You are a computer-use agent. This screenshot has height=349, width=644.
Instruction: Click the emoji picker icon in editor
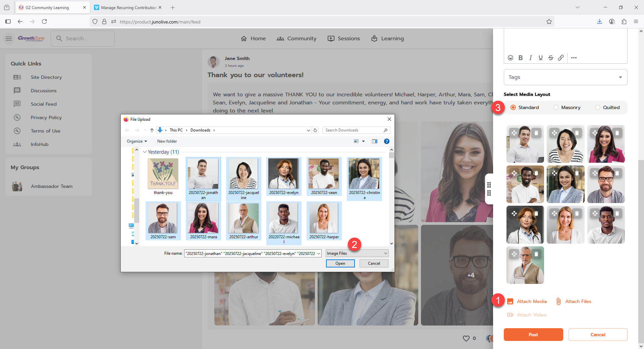point(511,58)
